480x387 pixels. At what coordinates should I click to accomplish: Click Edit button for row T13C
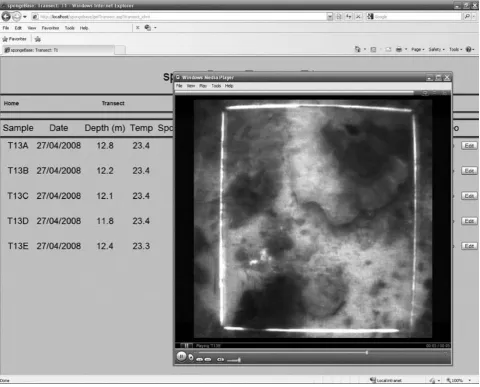click(x=469, y=196)
